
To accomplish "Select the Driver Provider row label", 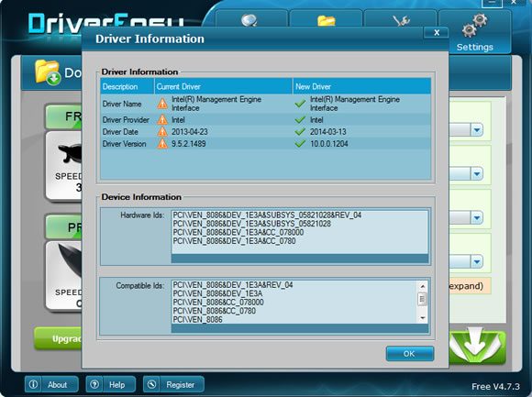I will 126,120.
